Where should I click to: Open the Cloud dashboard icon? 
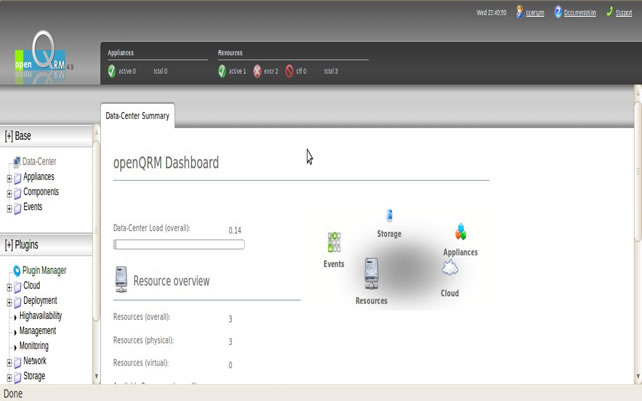tap(450, 268)
